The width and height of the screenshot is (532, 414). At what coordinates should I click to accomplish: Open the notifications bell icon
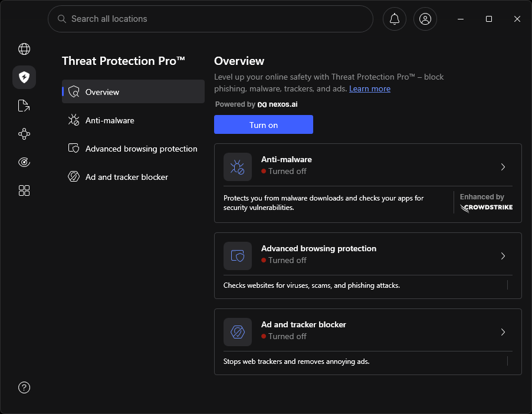click(x=394, y=19)
